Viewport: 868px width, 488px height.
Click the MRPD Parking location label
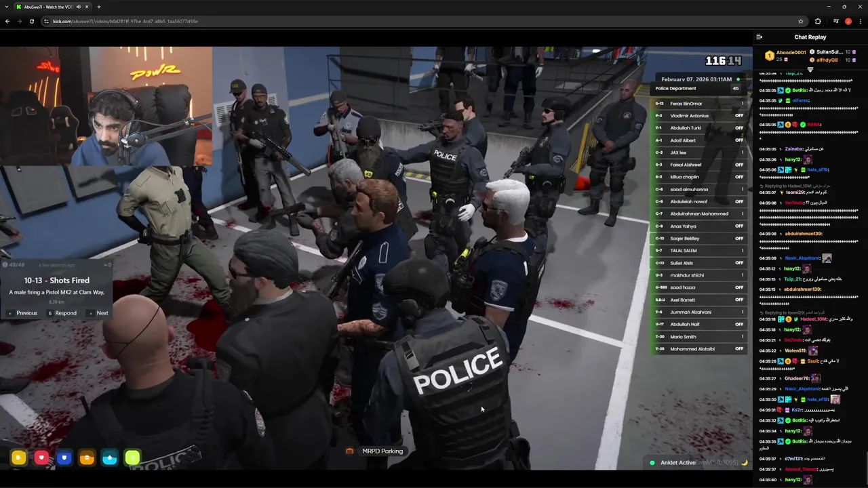click(382, 451)
